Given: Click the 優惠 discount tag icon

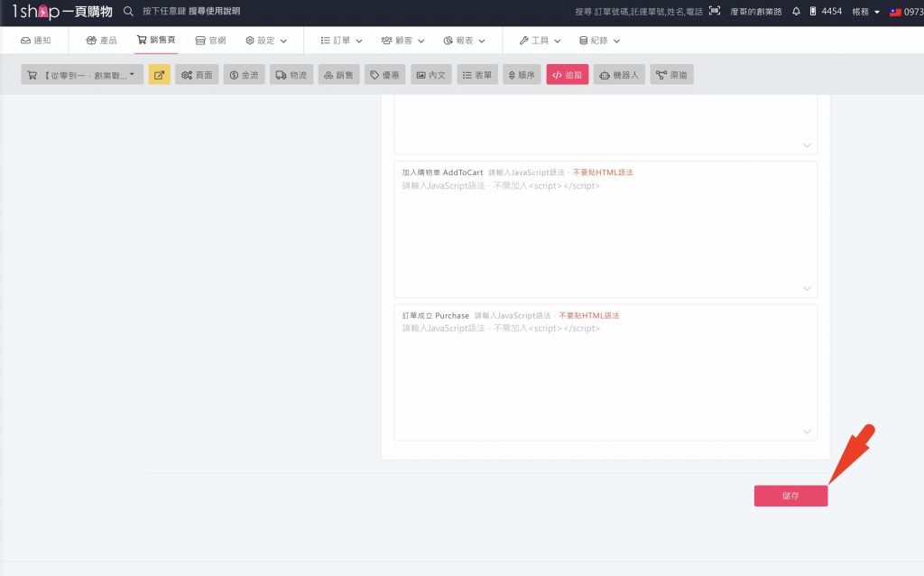Looking at the screenshot, I should 386,74.
